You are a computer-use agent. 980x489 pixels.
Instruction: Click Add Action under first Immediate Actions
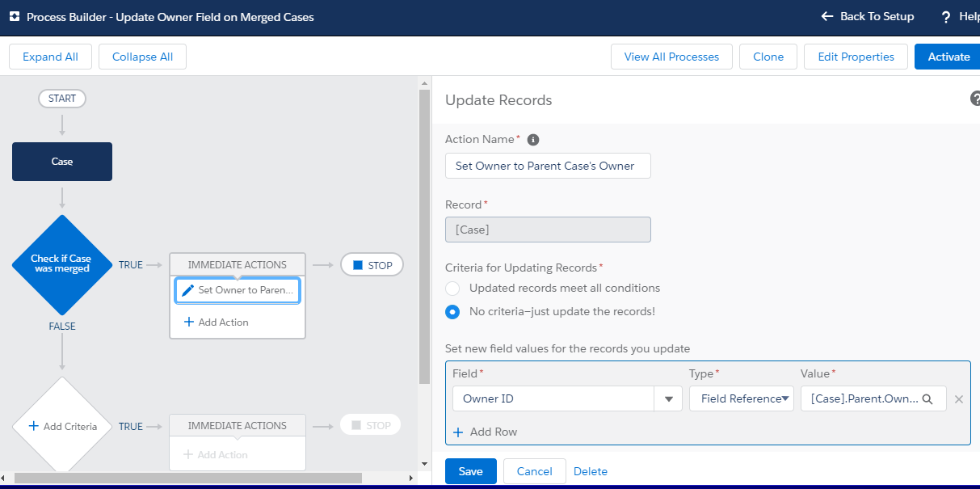[x=216, y=322]
